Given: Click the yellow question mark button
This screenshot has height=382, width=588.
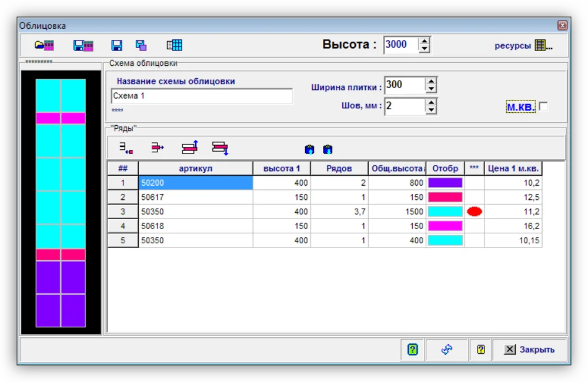Looking at the screenshot, I should click(481, 350).
